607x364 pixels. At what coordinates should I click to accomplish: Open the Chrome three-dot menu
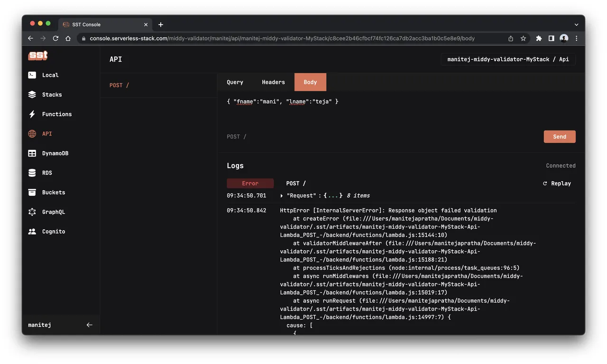(576, 38)
